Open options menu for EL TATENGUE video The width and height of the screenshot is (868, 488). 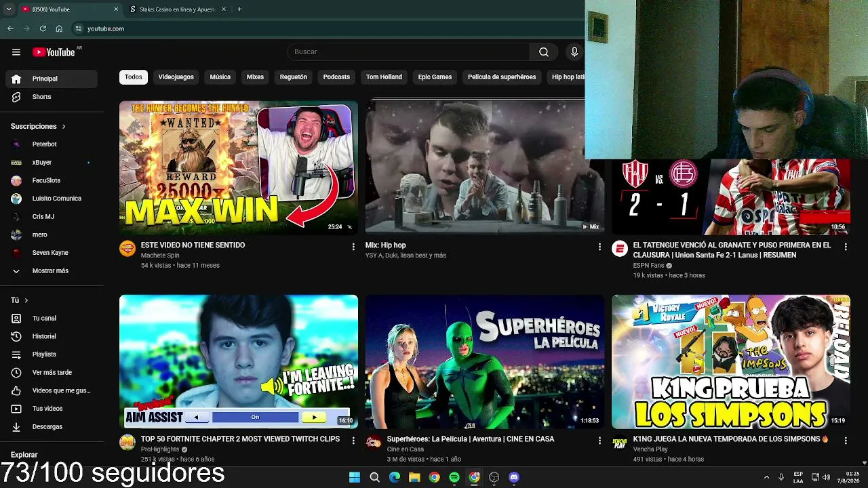846,247
